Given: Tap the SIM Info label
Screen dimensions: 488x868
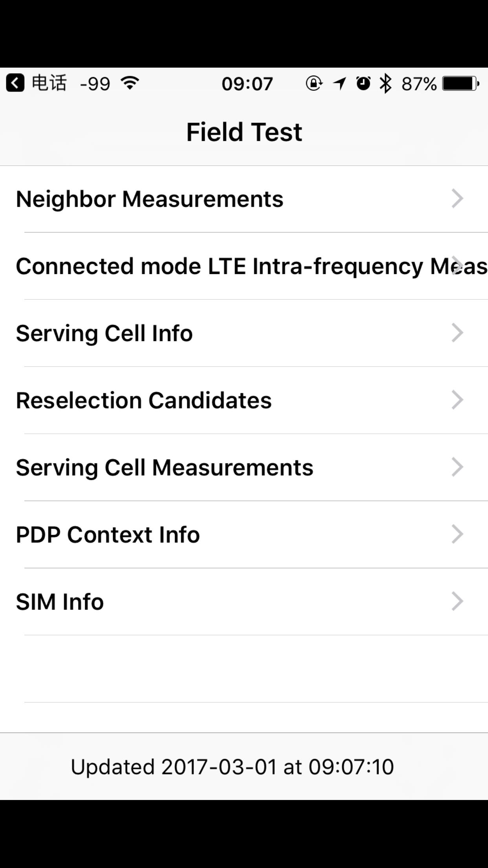Looking at the screenshot, I should tap(60, 602).
